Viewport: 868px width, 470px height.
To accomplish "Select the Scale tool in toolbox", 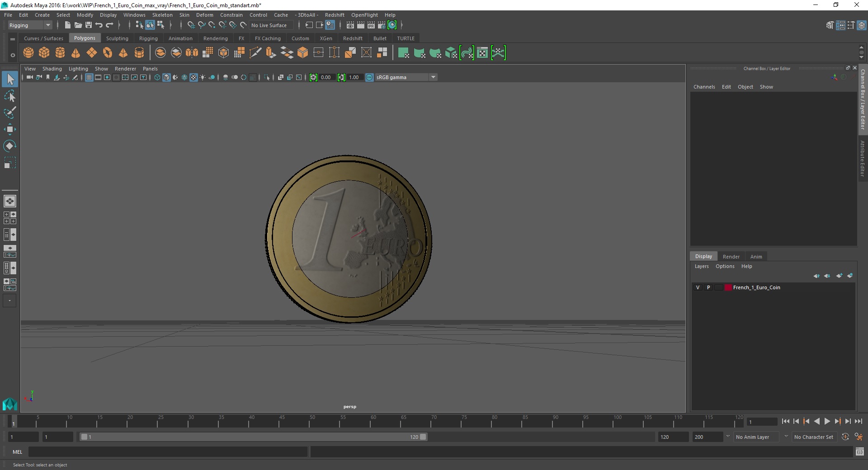I will pos(10,163).
